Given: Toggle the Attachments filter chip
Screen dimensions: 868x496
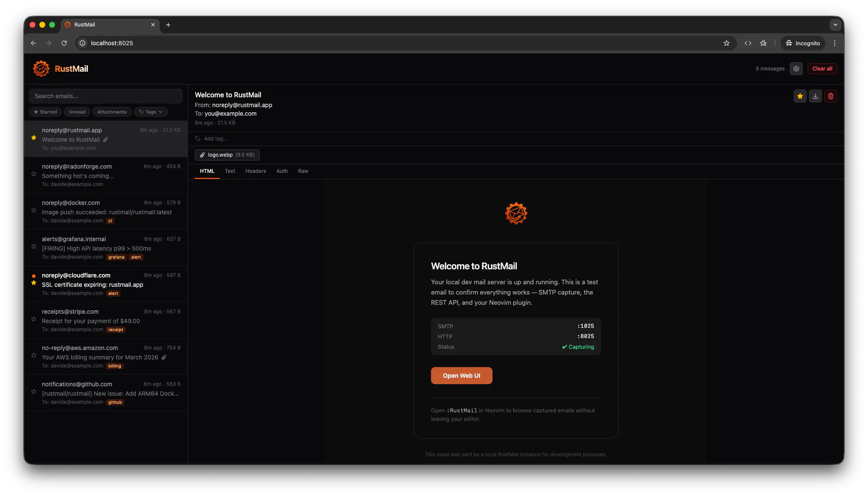Looking at the screenshot, I should (112, 112).
